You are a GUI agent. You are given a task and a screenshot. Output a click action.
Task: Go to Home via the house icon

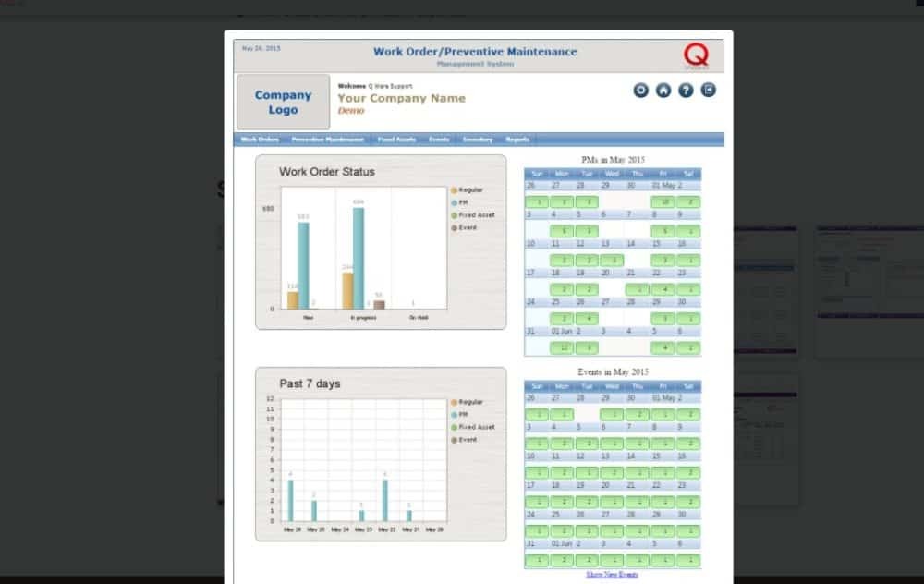pos(663,90)
